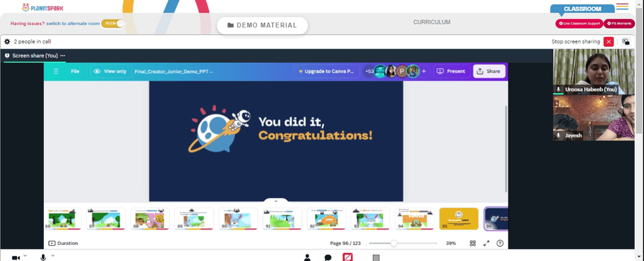644x261 pixels.
Task: Click Live Classroom Support button
Action: [579, 24]
